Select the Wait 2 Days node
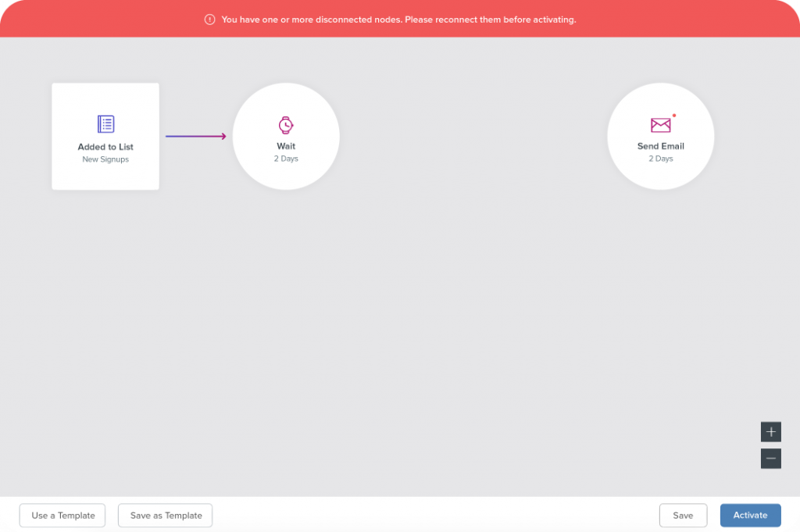 pyautogui.click(x=286, y=136)
